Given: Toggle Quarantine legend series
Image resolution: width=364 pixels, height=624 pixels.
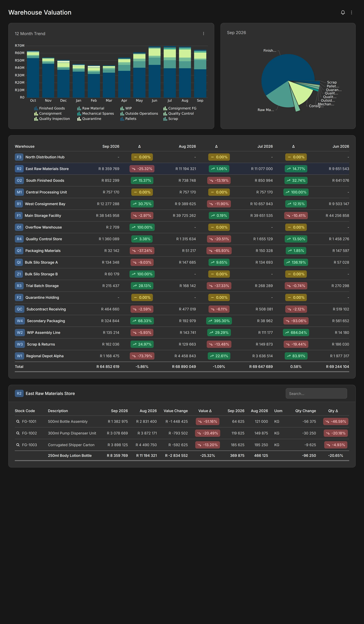Looking at the screenshot, I should coord(89,119).
